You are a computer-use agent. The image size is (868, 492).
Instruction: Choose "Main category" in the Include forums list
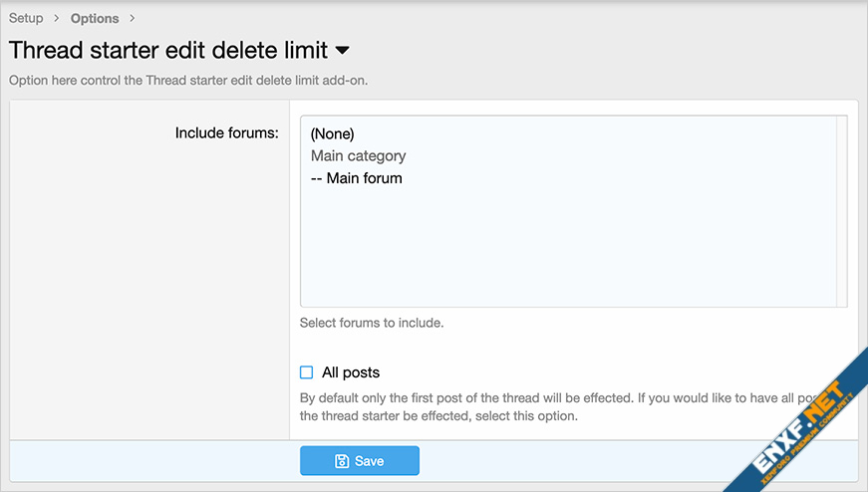pos(359,156)
